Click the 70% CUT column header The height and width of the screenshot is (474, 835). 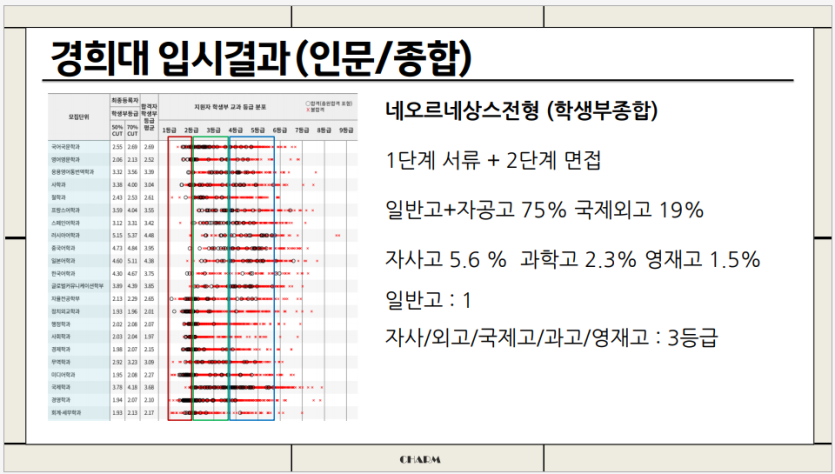tap(132, 130)
